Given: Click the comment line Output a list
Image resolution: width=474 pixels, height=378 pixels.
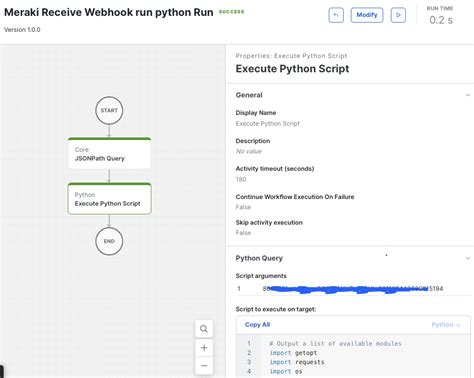Looking at the screenshot, I should pos(335,343).
